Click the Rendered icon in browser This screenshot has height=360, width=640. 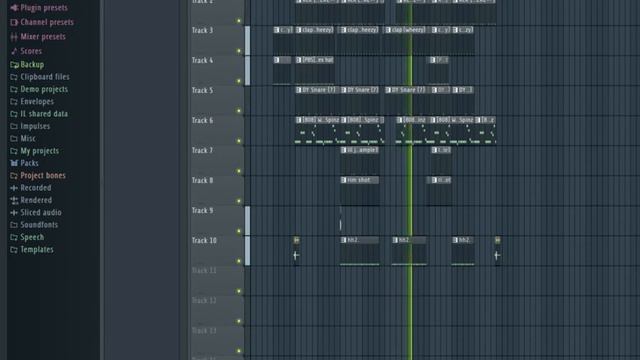pyautogui.click(x=14, y=200)
